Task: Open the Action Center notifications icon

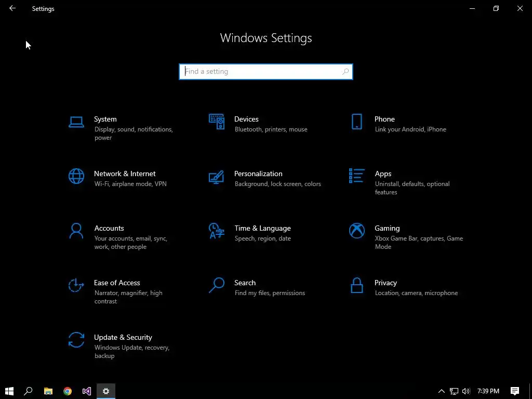Action: (x=515, y=391)
